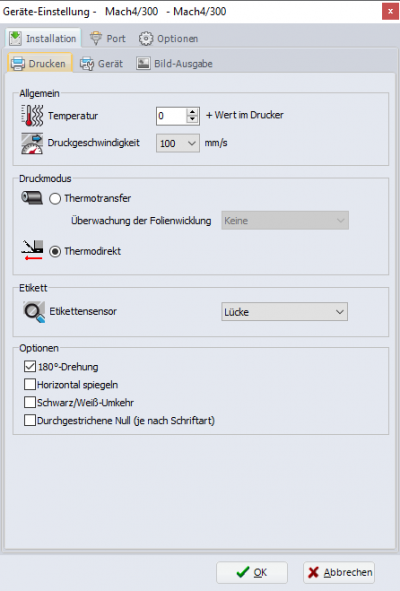The width and height of the screenshot is (400, 591).
Task: Click the Etikettensensor magnifier icon
Action: coord(34,312)
